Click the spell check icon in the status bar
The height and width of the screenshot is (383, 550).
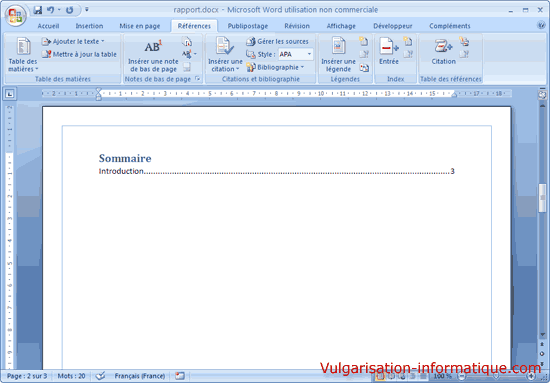coord(100,376)
